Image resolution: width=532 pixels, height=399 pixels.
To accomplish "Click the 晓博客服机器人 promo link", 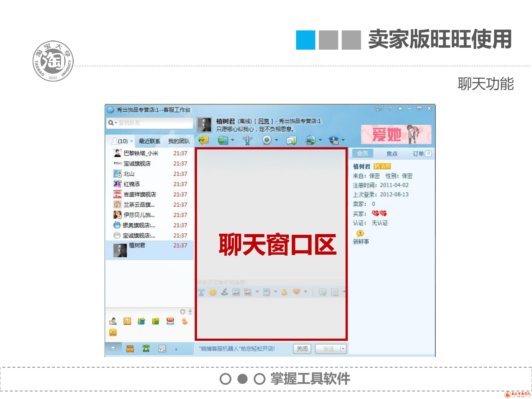I will (x=237, y=348).
